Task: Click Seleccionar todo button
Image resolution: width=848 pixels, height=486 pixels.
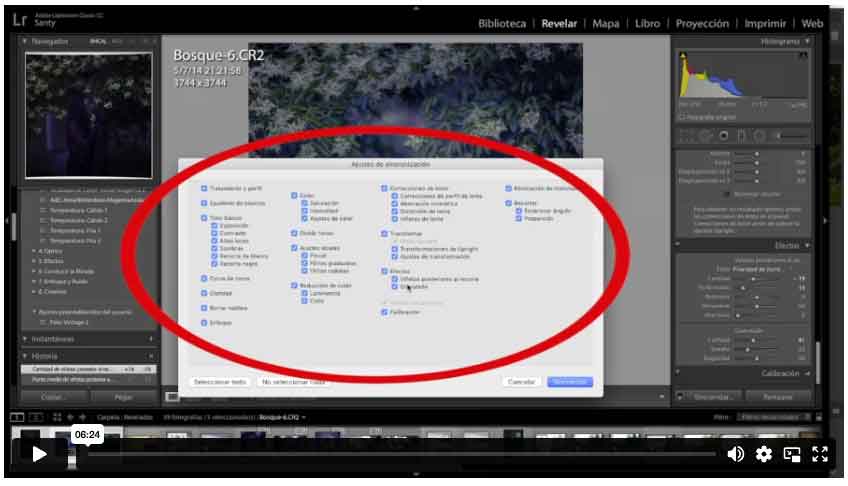Action: point(220,382)
